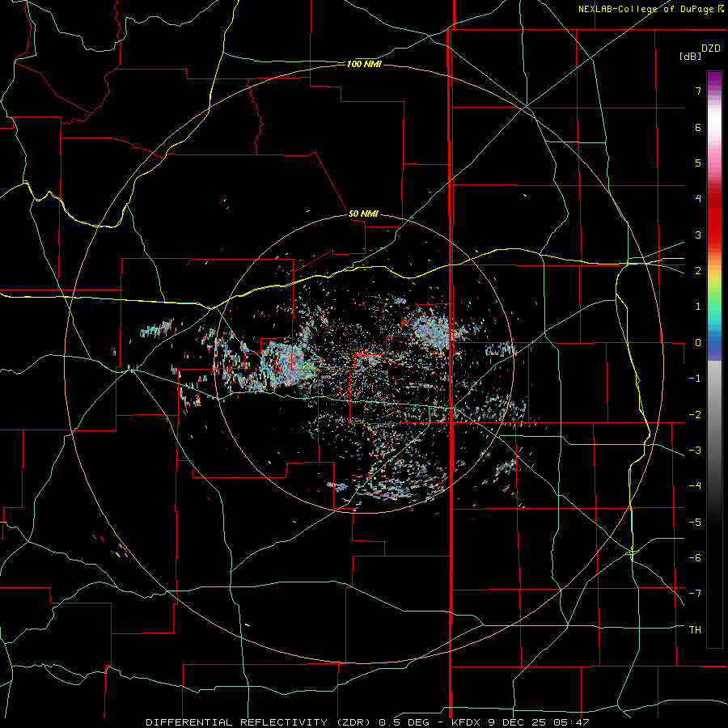Viewport: 728px width, 728px height.
Task: Select the 100 NMI range ring label
Action: coord(364,64)
